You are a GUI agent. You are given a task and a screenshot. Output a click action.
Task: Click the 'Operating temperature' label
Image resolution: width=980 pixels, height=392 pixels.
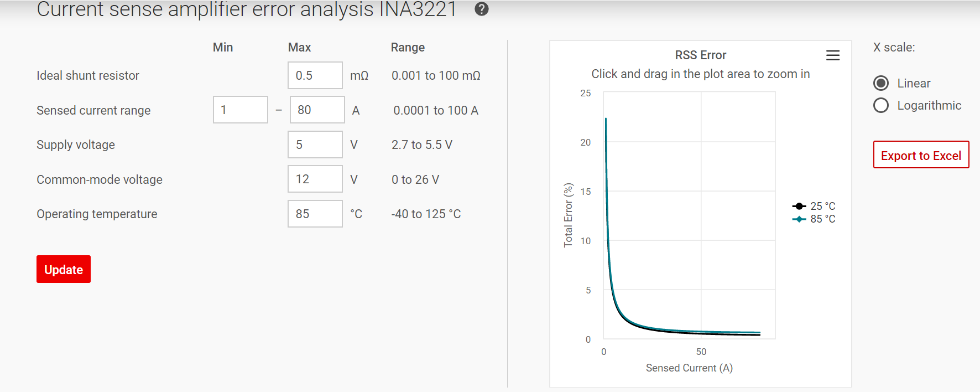[x=97, y=214]
